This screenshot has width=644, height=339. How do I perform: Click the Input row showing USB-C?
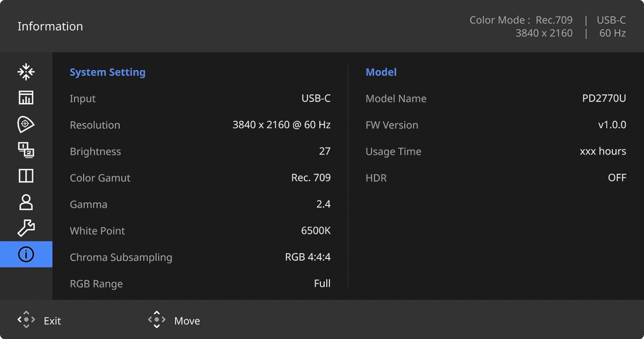pos(200,99)
